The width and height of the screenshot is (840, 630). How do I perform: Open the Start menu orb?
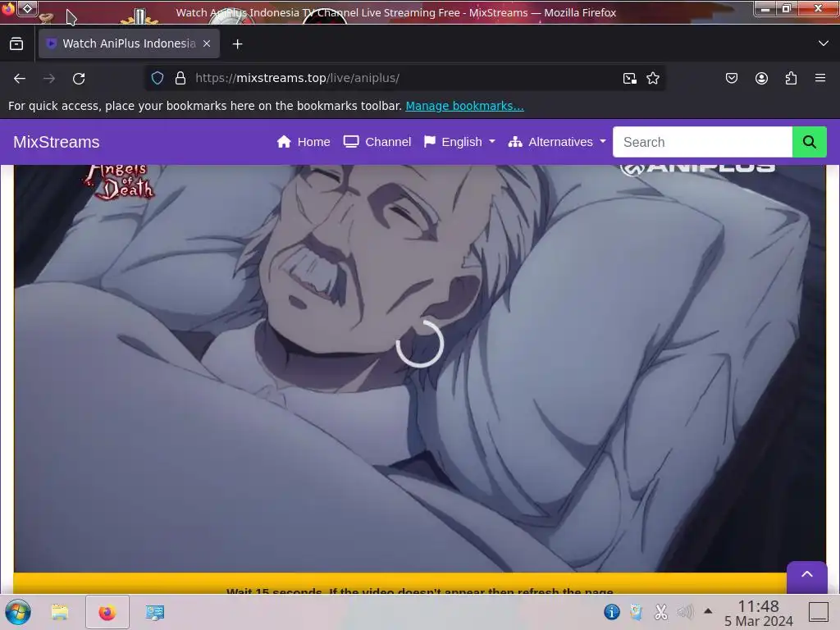click(x=18, y=612)
